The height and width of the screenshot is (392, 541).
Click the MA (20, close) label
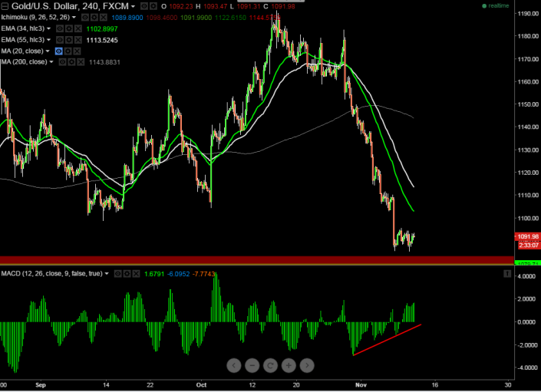click(x=22, y=51)
